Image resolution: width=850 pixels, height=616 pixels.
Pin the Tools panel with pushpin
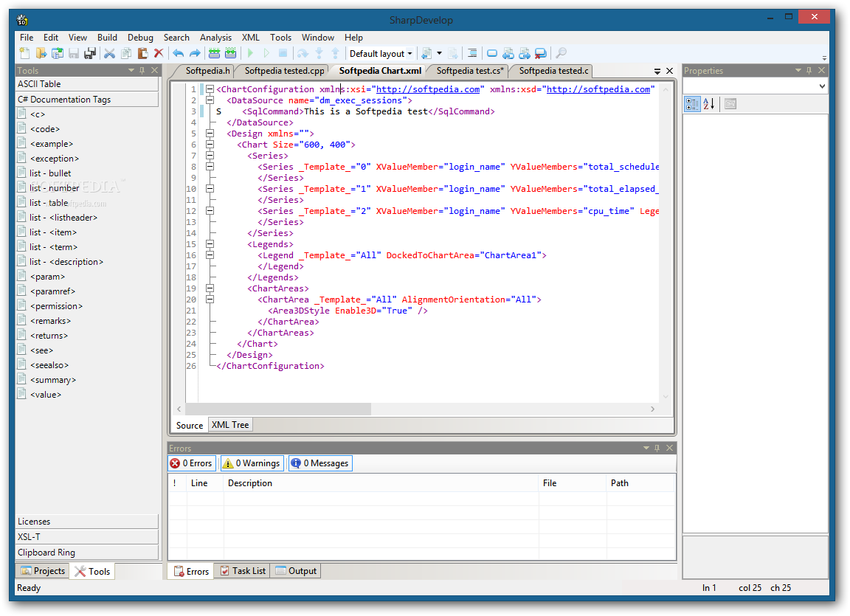click(x=142, y=70)
